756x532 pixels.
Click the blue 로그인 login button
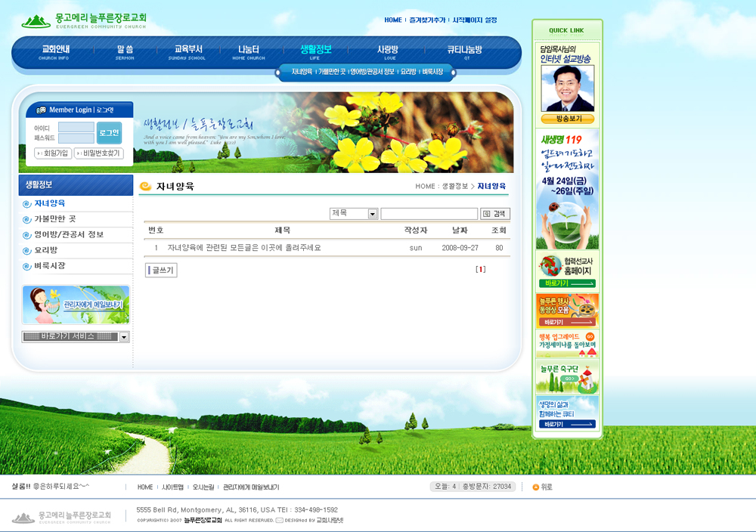109,133
